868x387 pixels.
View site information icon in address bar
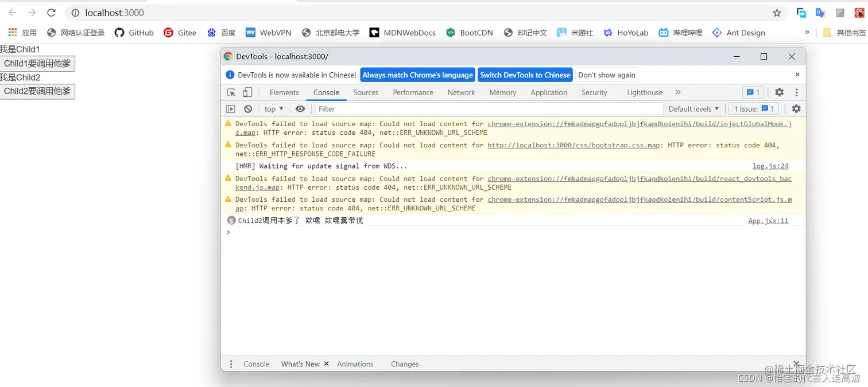(x=75, y=13)
